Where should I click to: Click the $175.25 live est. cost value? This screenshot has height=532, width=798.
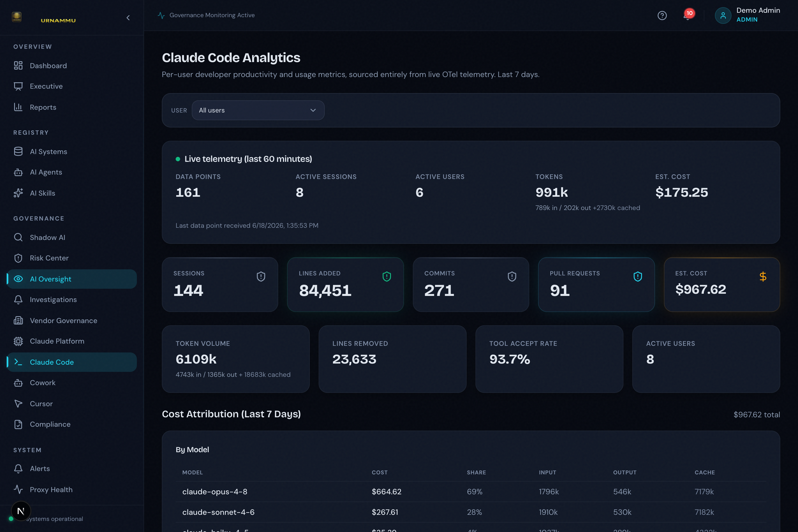[681, 192]
